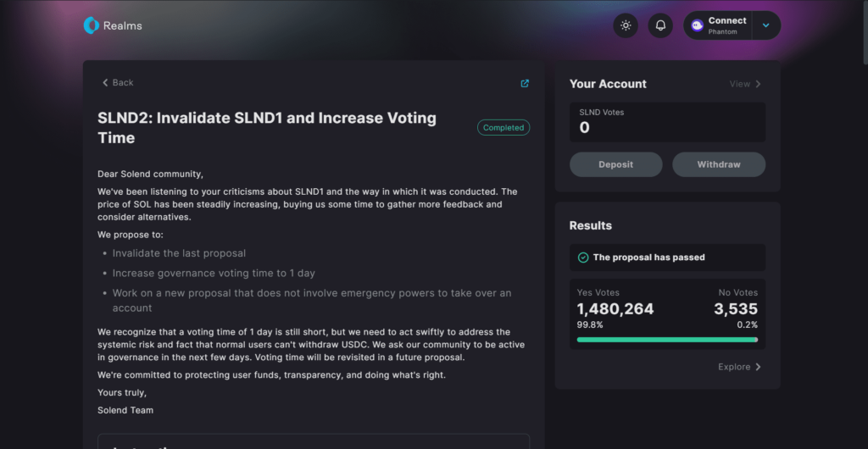The height and width of the screenshot is (449, 868).
Task: Click the Completed status badge
Action: (504, 128)
